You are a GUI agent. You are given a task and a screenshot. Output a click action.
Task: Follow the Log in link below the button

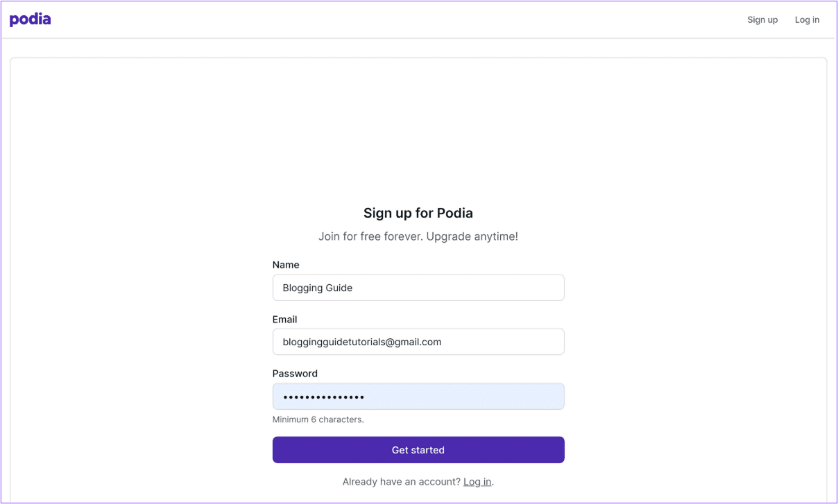[477, 482]
